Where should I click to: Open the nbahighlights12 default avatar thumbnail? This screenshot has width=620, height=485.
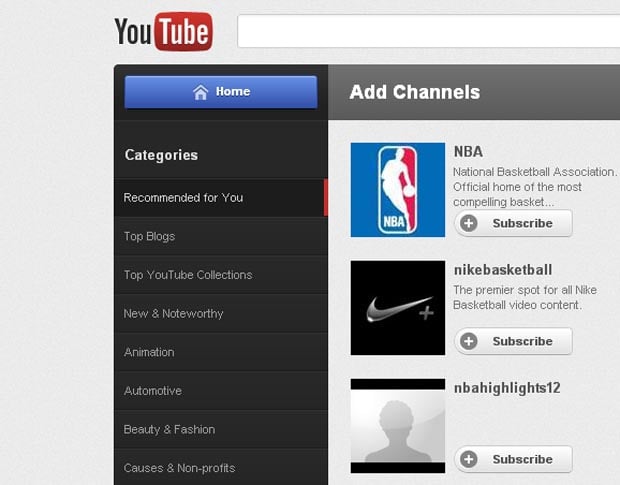[397, 426]
